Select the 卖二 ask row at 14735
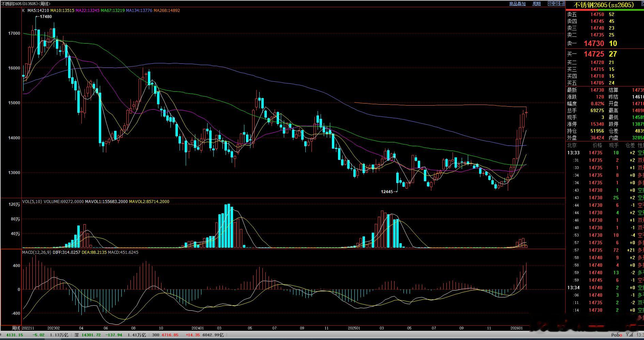This screenshot has height=340, width=644. pyautogui.click(x=605, y=35)
